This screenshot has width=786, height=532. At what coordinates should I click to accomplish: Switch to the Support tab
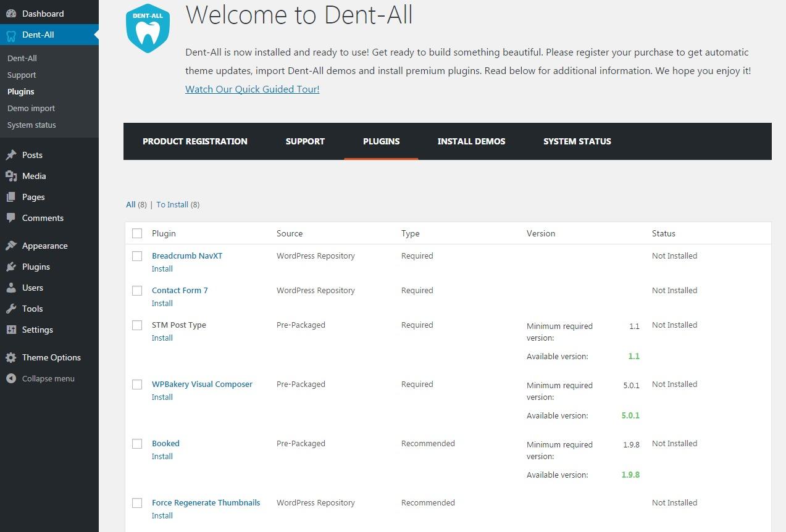point(305,141)
